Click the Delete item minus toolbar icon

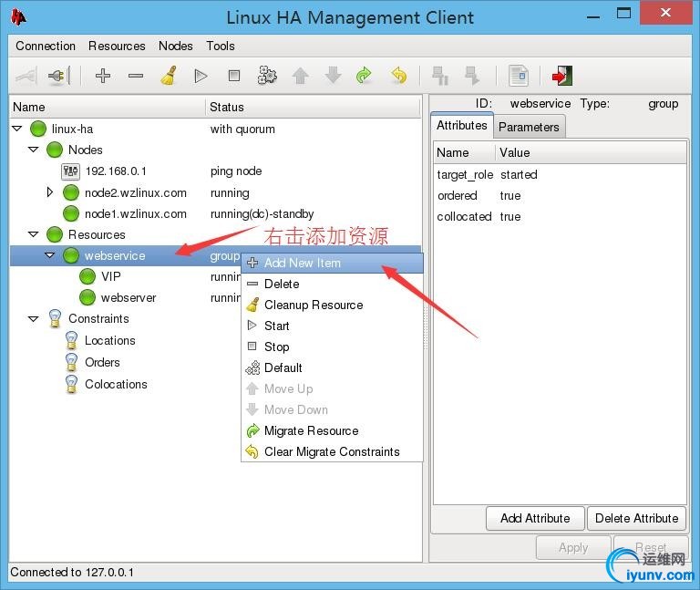[136, 76]
